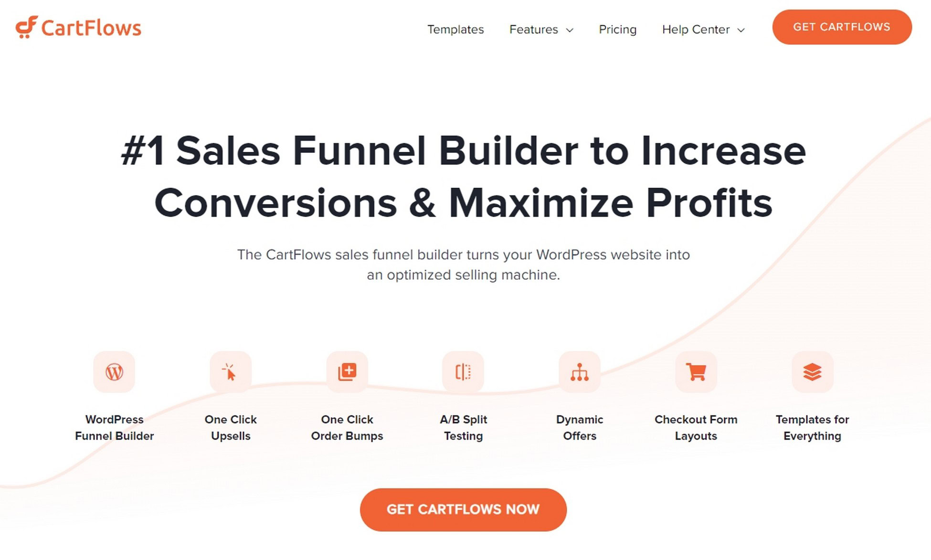Expand the Help Center dropdown menu
Screen dimensions: 931x560
tap(704, 29)
